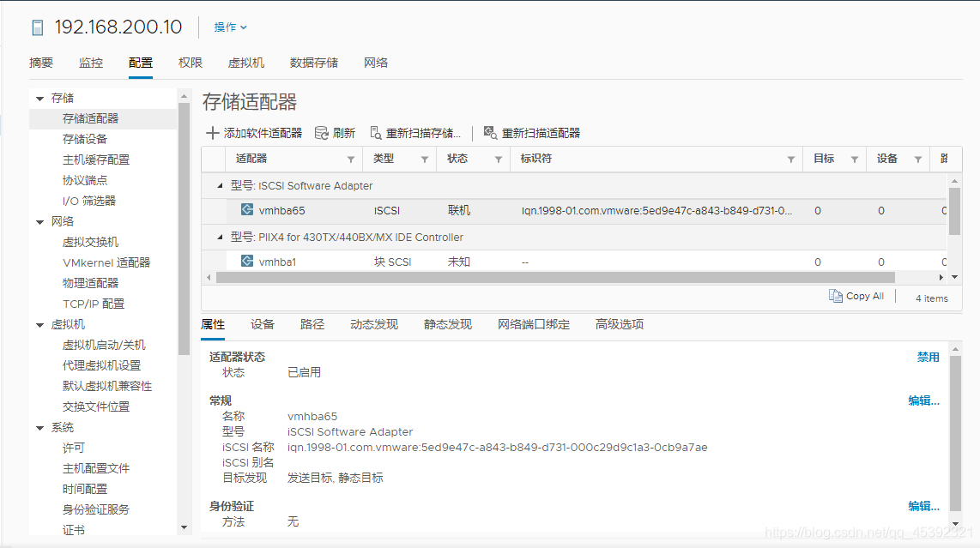Collapse the PIIX4 IDE Controller group

coord(220,237)
